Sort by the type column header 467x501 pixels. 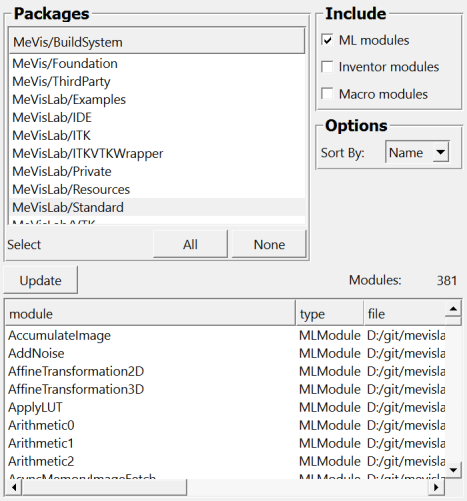[329, 313]
